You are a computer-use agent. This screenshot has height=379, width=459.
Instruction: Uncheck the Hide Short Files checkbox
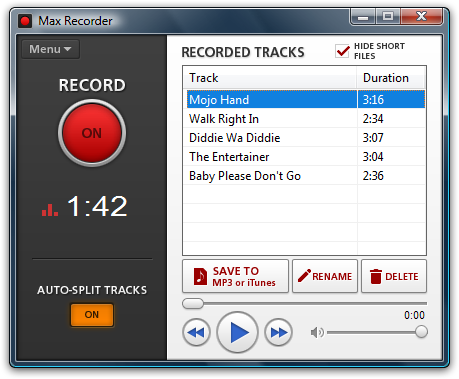tap(342, 51)
